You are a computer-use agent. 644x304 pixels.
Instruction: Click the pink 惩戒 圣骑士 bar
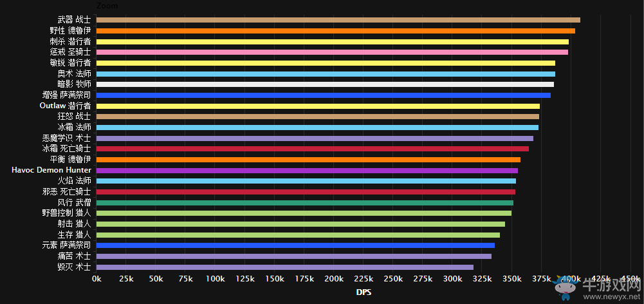332,52
